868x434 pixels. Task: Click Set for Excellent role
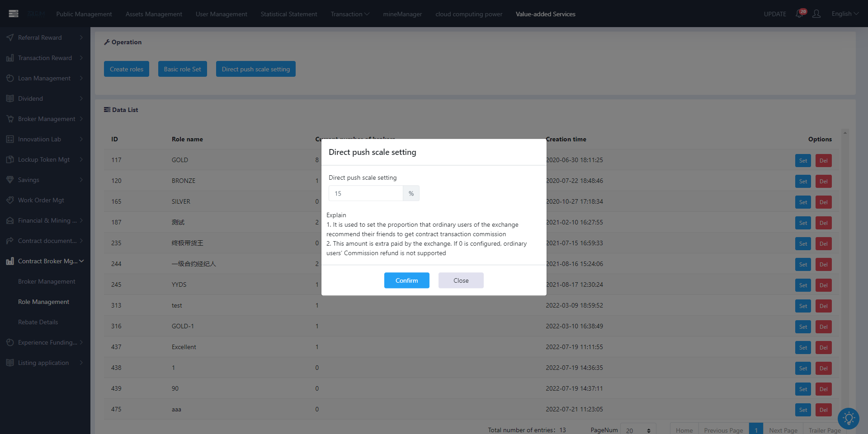(x=803, y=348)
